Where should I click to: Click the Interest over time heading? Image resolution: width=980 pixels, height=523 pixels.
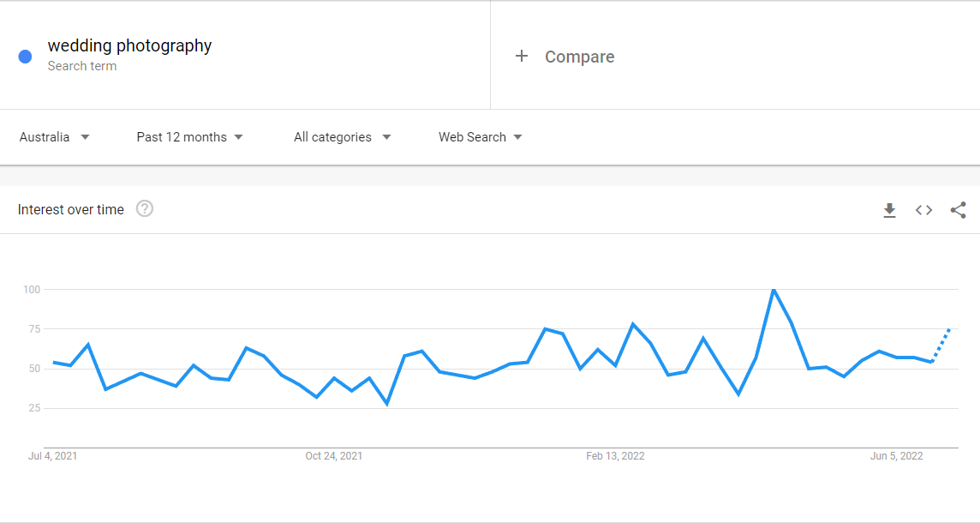click(70, 209)
